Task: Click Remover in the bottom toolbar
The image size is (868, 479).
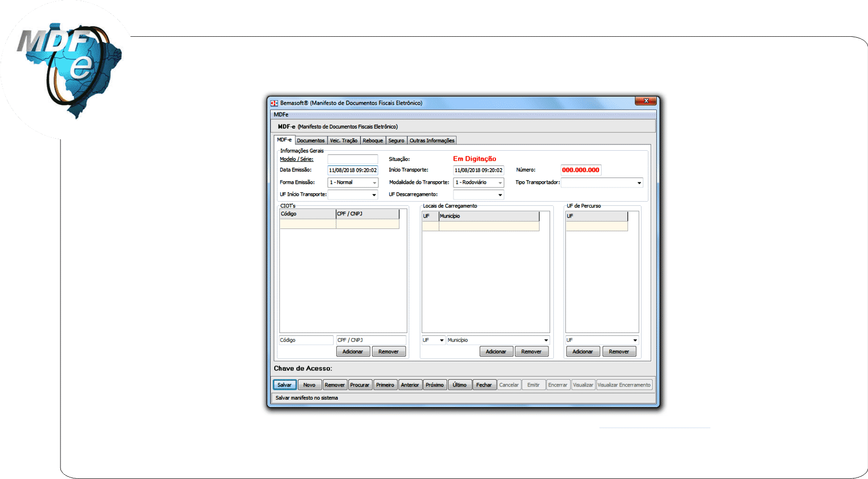Action: 335,385
